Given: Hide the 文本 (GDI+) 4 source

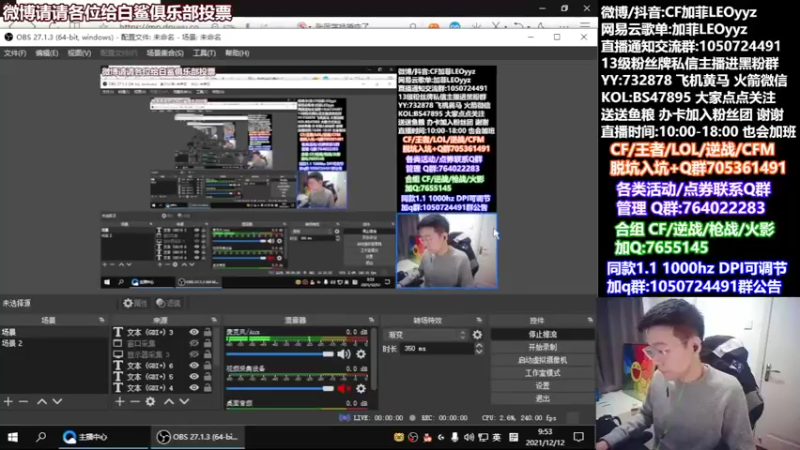Looking at the screenshot, I should tap(194, 388).
